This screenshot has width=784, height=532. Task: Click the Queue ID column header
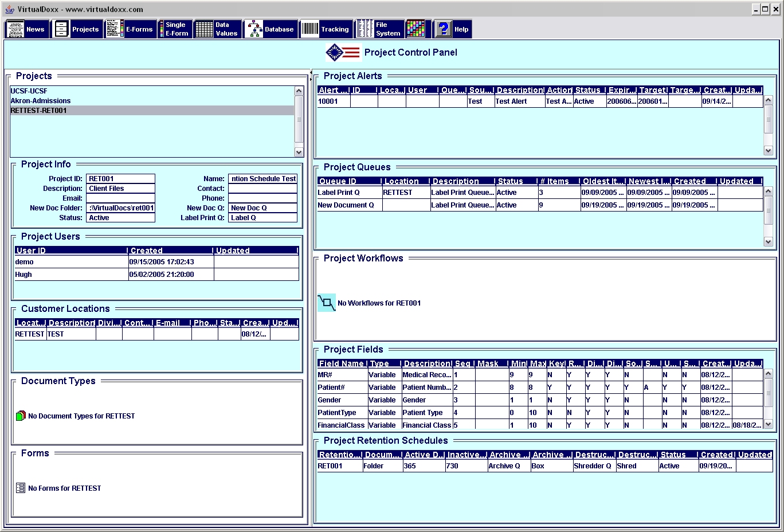click(349, 181)
